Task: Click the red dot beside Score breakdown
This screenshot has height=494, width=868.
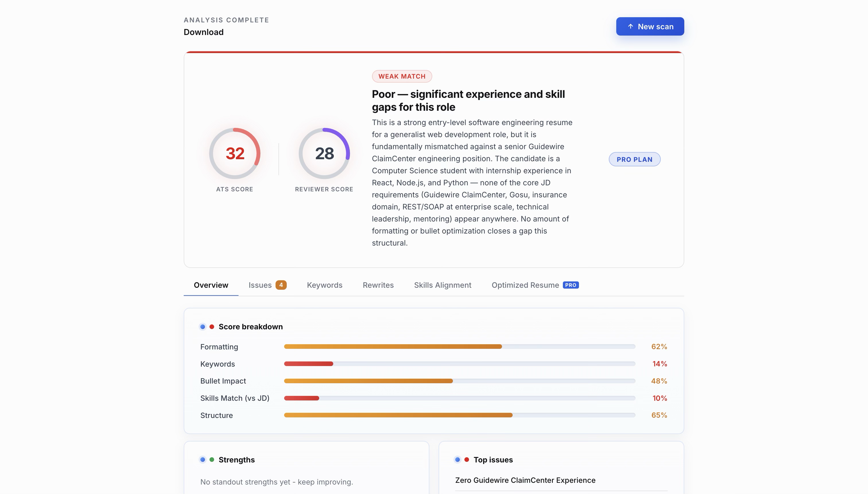Action: point(212,327)
